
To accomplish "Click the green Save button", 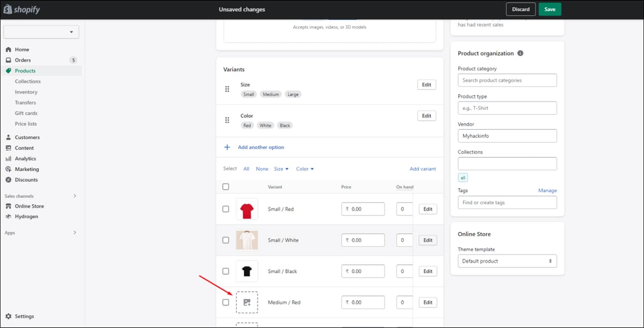I will pos(550,9).
